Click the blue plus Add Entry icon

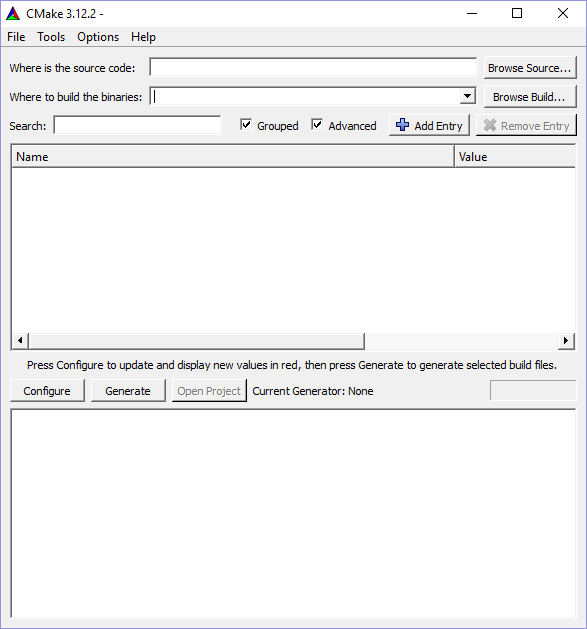click(402, 125)
